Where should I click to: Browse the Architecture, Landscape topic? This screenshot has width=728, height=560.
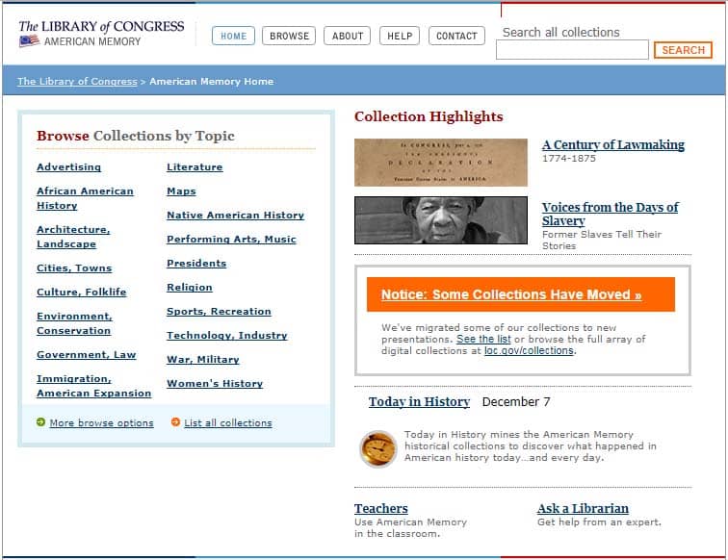[x=73, y=237]
